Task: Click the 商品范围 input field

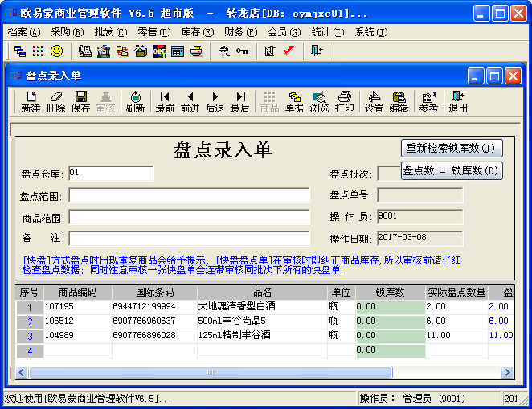Action: click(x=189, y=217)
